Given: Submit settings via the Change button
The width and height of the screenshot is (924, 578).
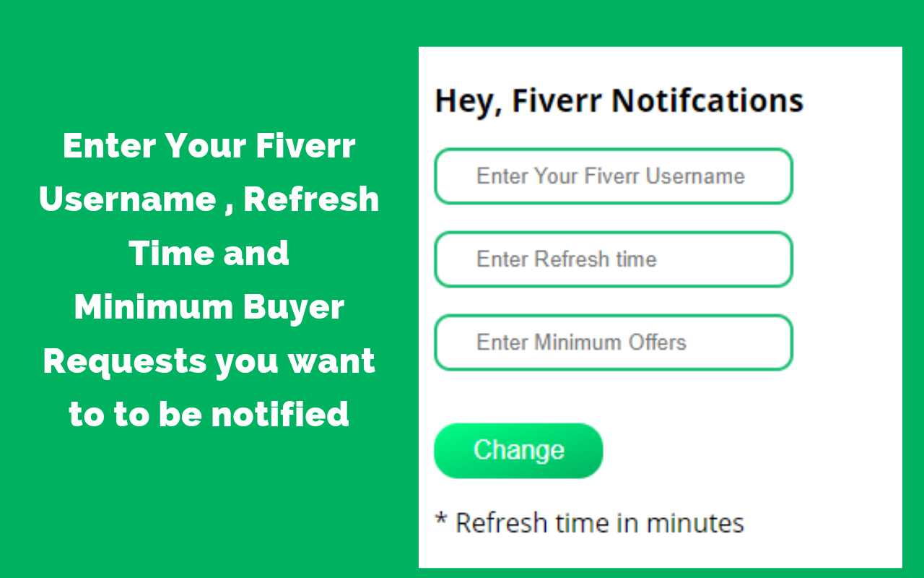Looking at the screenshot, I should (518, 449).
